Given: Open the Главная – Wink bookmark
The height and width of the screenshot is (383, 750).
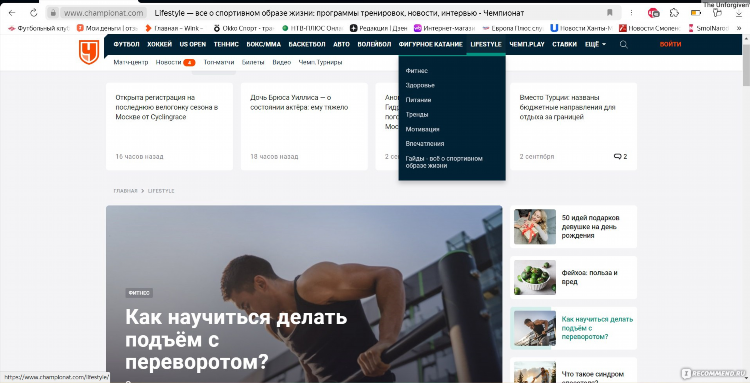Looking at the screenshot, I should point(175,28).
